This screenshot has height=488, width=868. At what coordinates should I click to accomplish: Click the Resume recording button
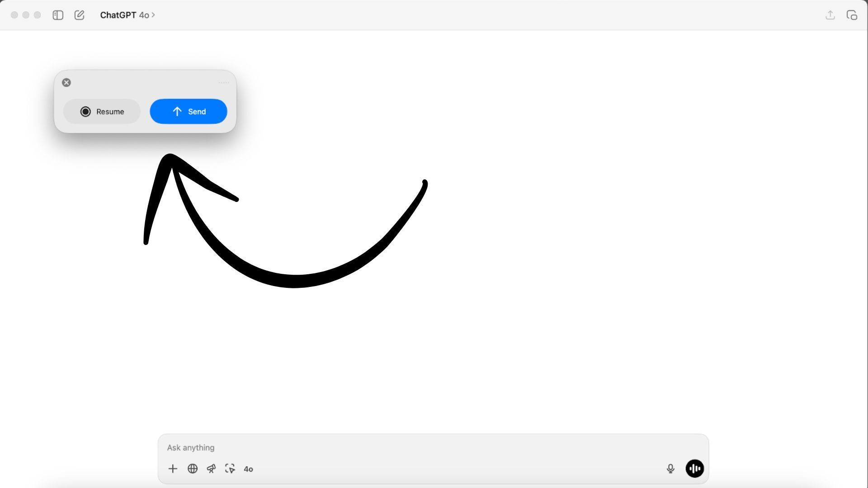pos(102,112)
